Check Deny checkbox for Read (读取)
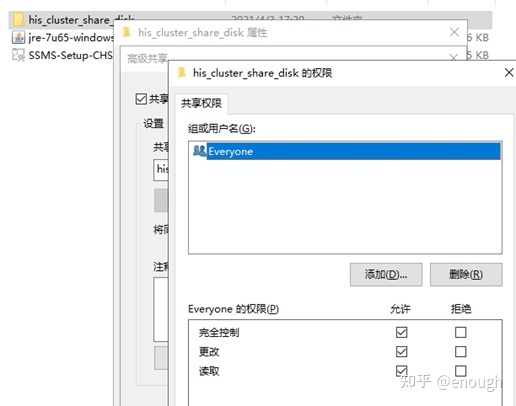Image resolution: width=516 pixels, height=406 pixels. (461, 371)
